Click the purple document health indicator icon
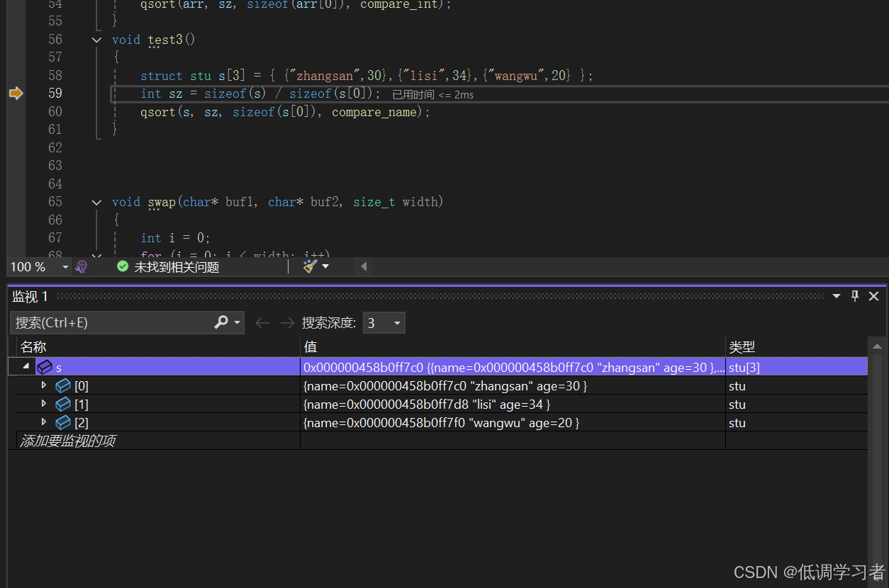The width and height of the screenshot is (889, 588). tap(82, 266)
